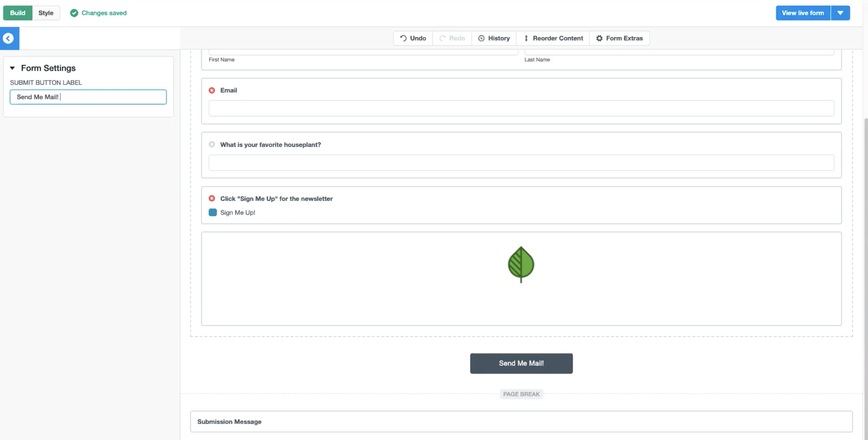The image size is (868, 440).
Task: Click the blue back arrow circle icon
Action: click(8, 39)
